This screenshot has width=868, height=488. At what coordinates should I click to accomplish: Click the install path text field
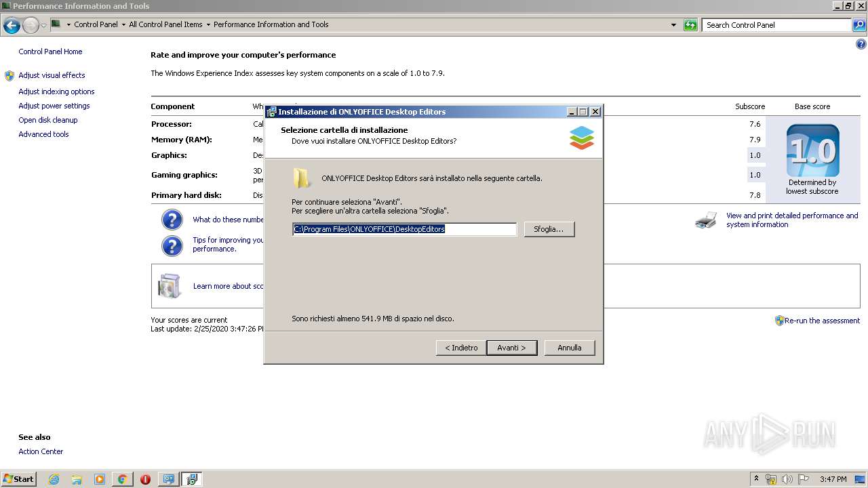pos(404,229)
